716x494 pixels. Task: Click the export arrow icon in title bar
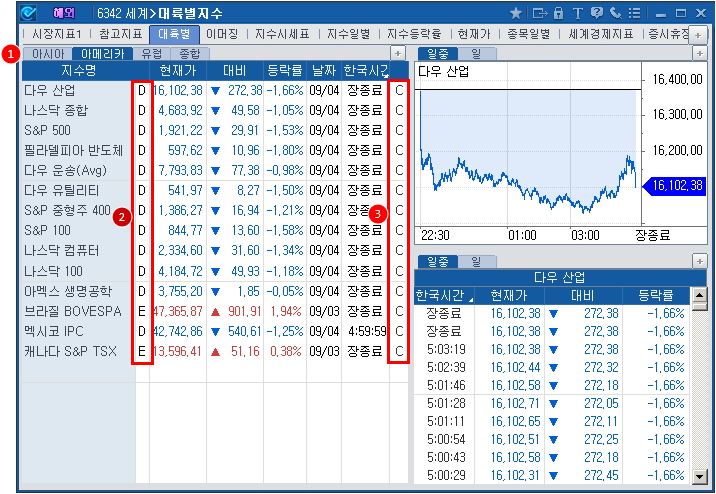click(540, 13)
